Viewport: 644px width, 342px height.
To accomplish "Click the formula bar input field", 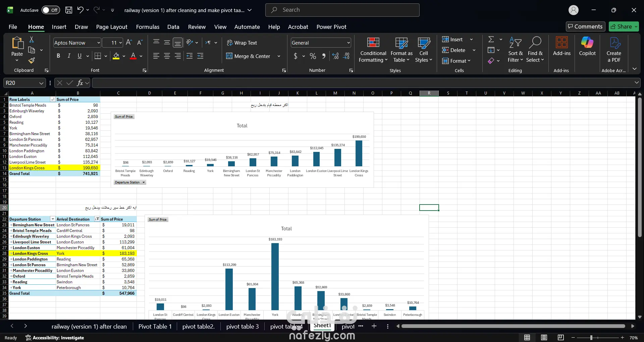I will point(362,83).
